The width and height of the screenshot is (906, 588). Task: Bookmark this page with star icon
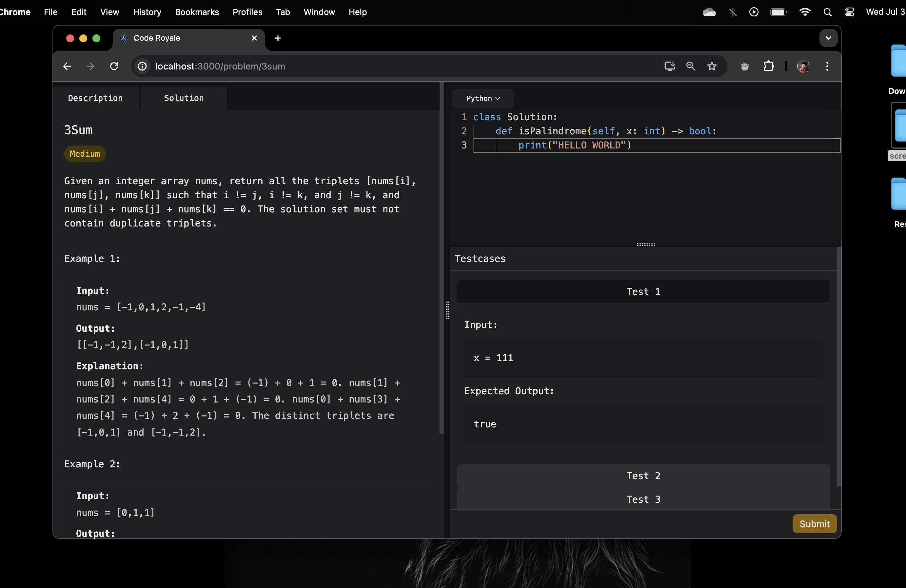point(712,66)
